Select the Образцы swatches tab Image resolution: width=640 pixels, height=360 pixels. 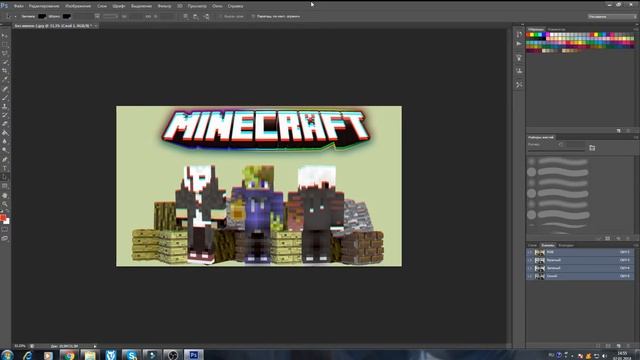[536, 29]
